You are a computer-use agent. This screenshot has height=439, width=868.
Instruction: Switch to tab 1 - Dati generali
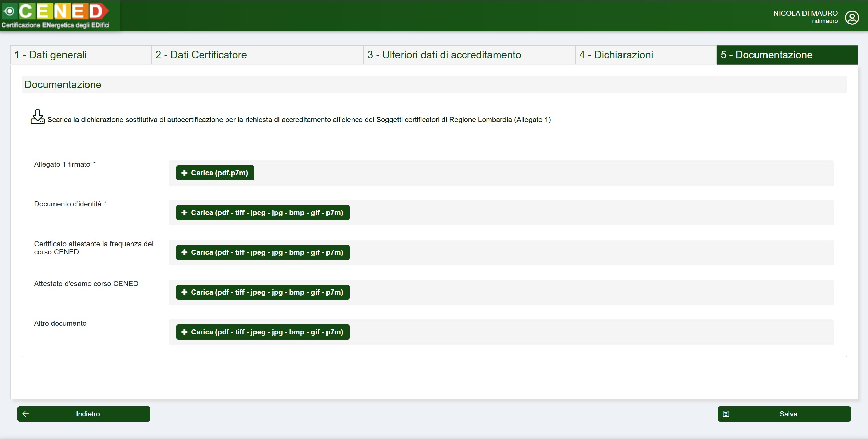81,55
